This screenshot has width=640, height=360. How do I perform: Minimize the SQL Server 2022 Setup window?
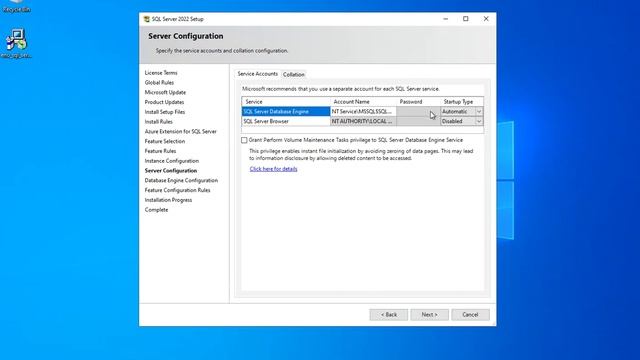tap(446, 19)
